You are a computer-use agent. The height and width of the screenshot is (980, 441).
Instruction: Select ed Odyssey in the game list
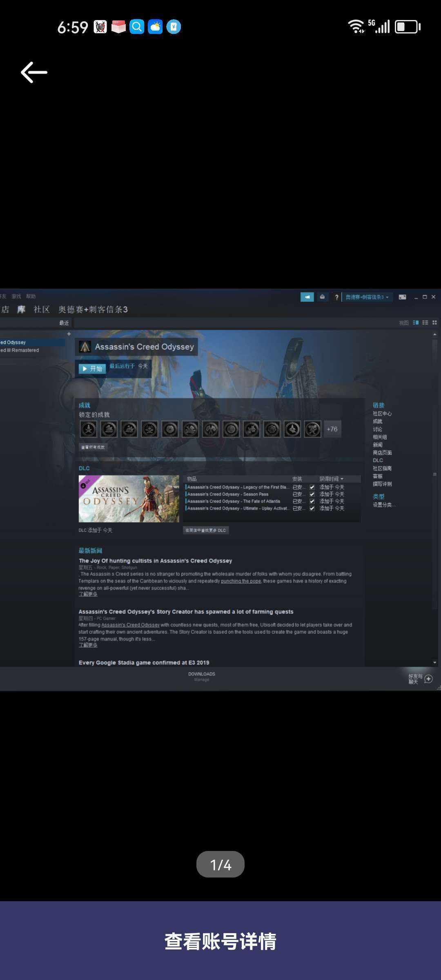32,343
